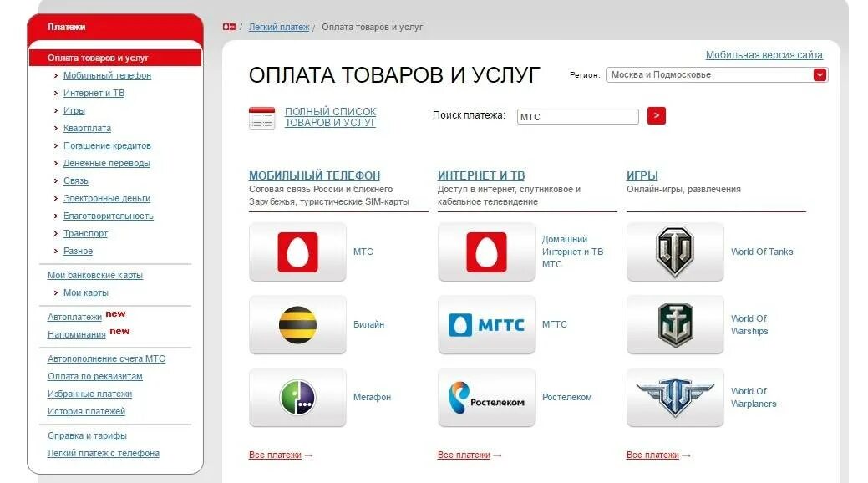
Task: Open Благотворительность in sidebar
Action: tap(108, 216)
